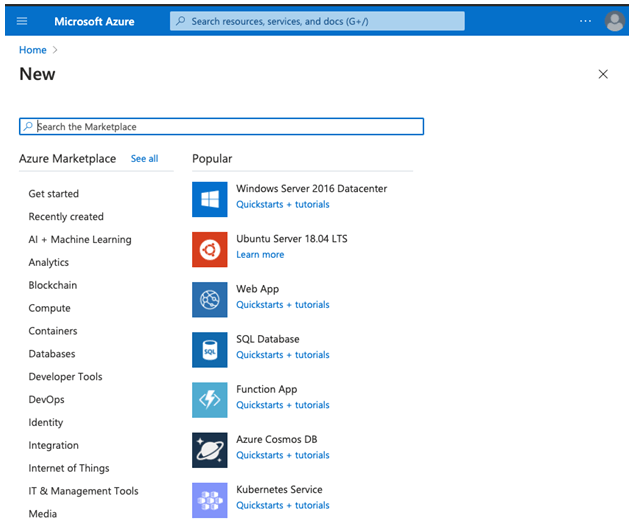Click the top resources search bar

pos(317,21)
